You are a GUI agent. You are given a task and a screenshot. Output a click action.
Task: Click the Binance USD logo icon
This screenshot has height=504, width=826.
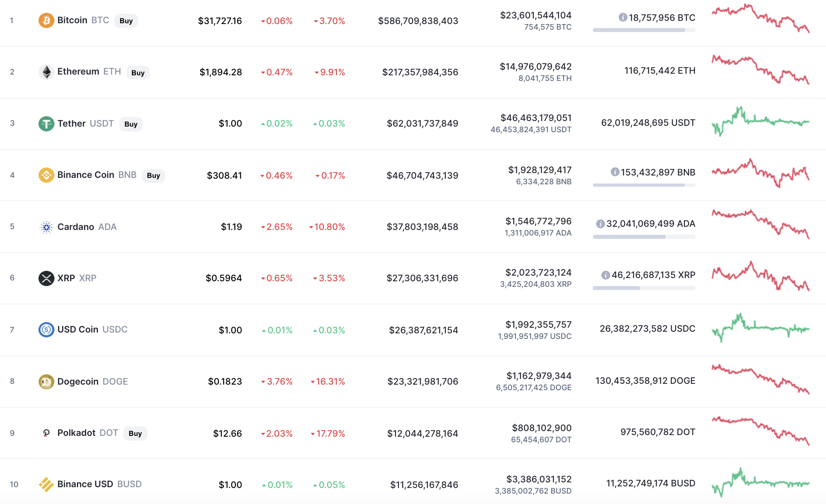[46, 484]
